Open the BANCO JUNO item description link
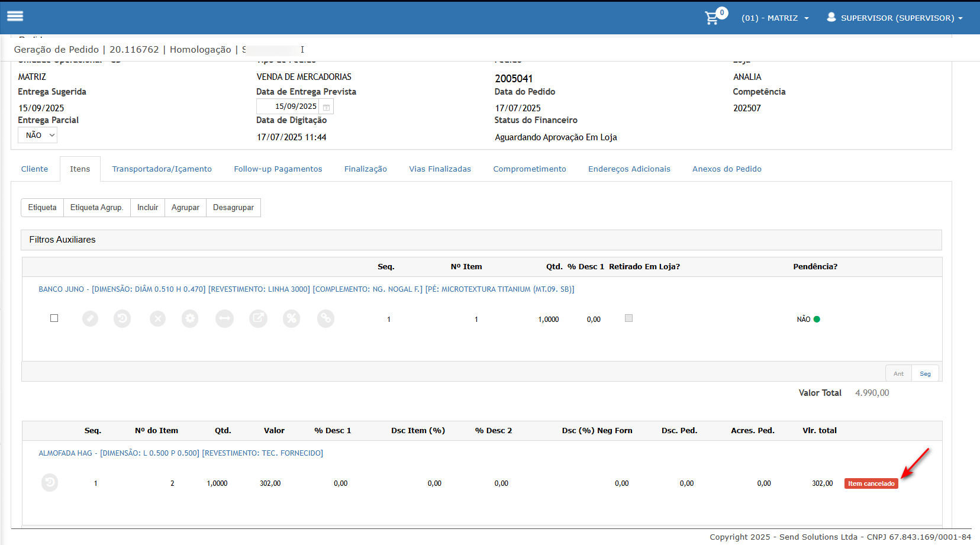980x545 pixels. (307, 289)
